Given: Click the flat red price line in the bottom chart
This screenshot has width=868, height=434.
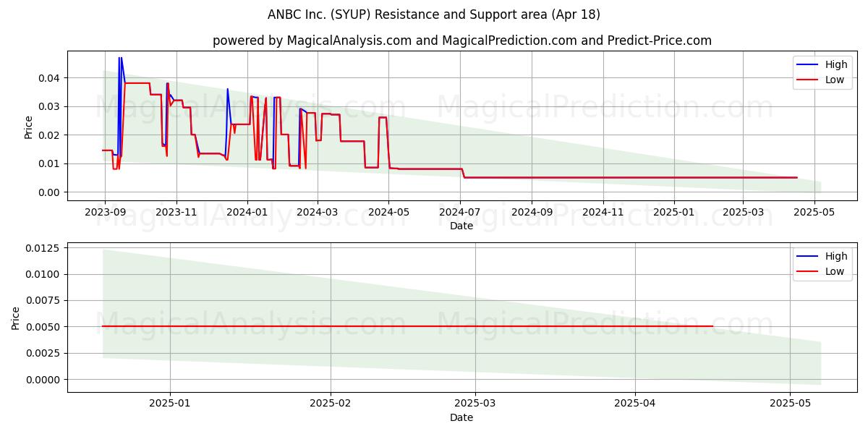Looking at the screenshot, I should (x=407, y=326).
